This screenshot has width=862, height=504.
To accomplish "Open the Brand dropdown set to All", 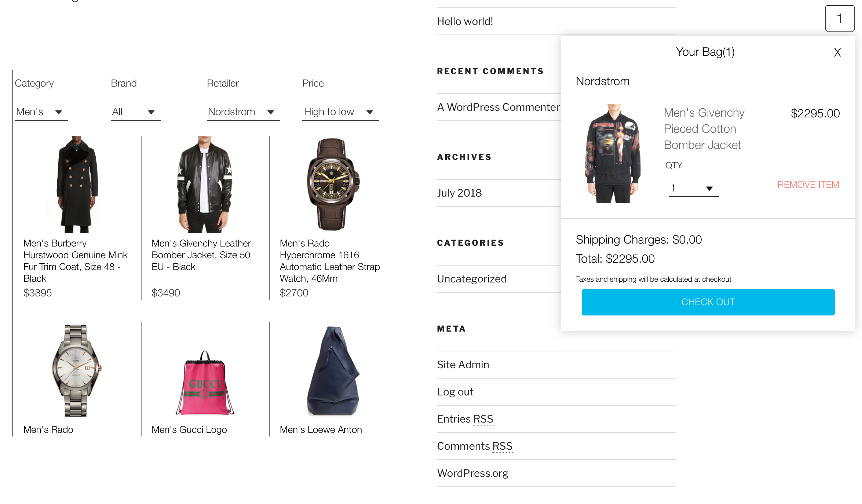I will pyautogui.click(x=135, y=112).
